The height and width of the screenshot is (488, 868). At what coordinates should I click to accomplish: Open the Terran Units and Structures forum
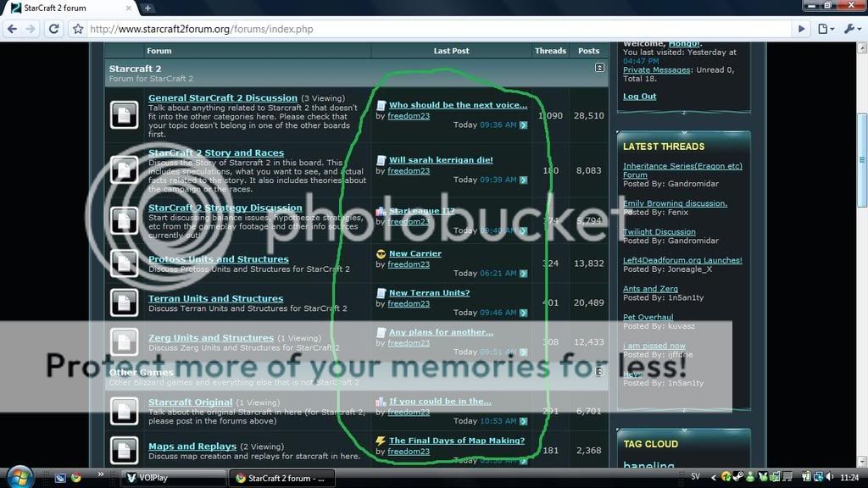pyautogui.click(x=215, y=298)
